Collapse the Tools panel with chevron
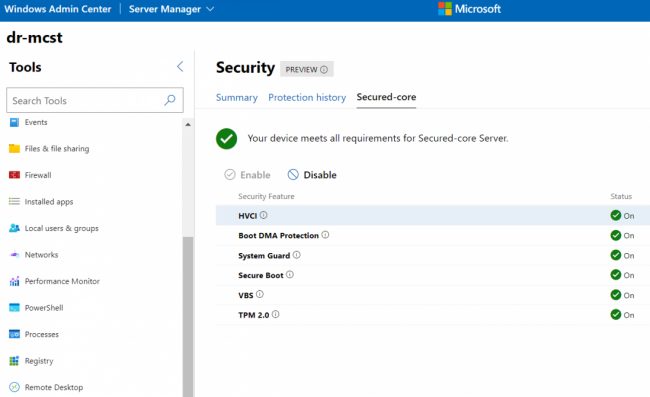Screen dimensions: 650x397 coord(180,66)
